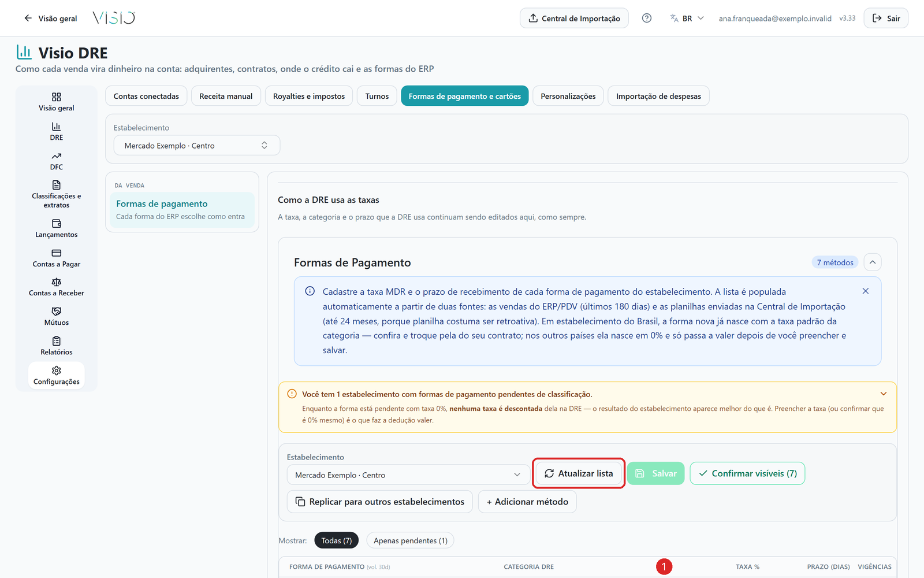Viewport: 924px width, 578px height.
Task: Click Replicar para outros estabelecimentos
Action: coord(380,501)
